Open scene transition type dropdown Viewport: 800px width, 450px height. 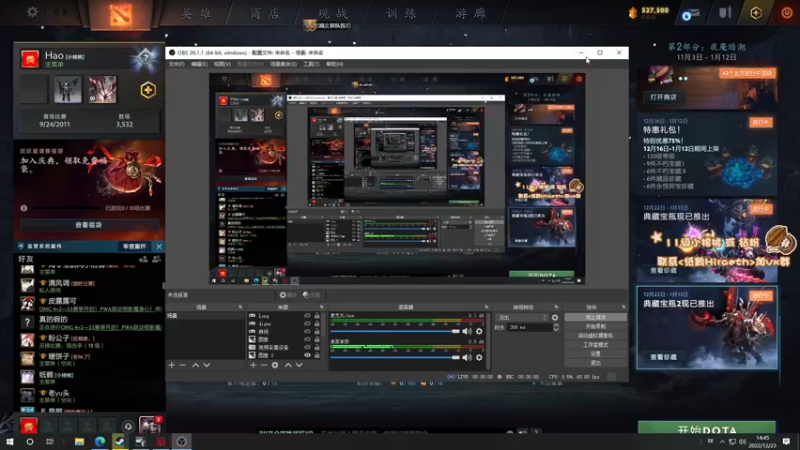pyautogui.click(x=522, y=318)
